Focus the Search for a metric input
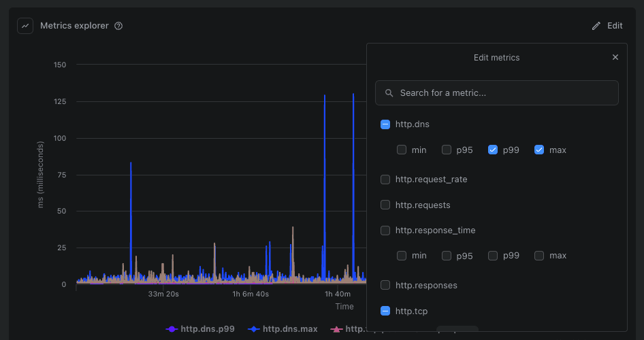Screen dimensions: 644x340 click(504, 93)
